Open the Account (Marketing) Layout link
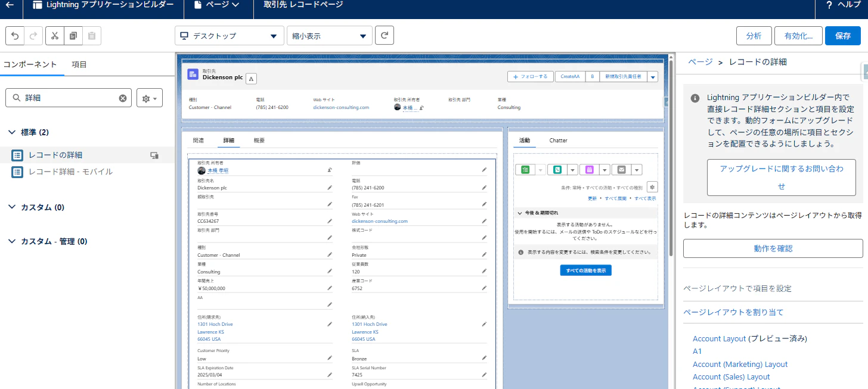 [x=740, y=364]
